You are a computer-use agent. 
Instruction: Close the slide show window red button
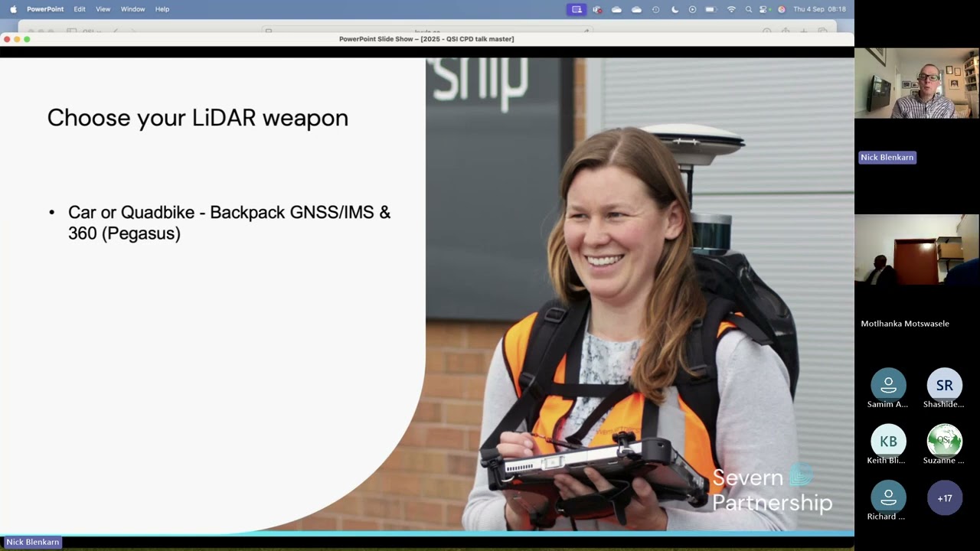[7, 39]
